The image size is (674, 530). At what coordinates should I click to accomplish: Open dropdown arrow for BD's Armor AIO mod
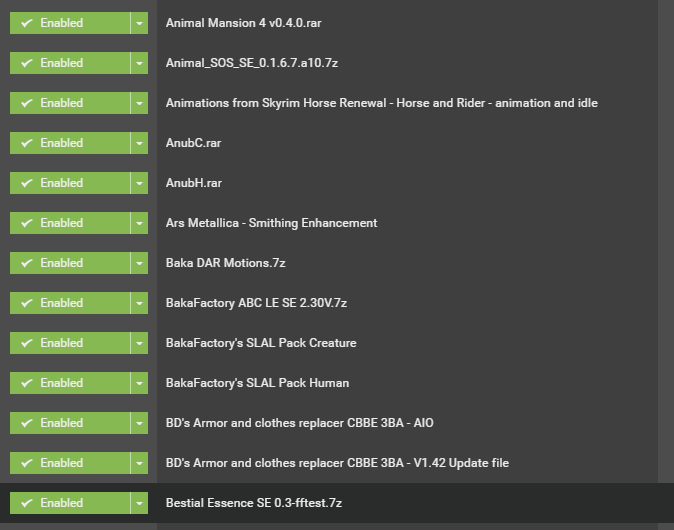139,423
